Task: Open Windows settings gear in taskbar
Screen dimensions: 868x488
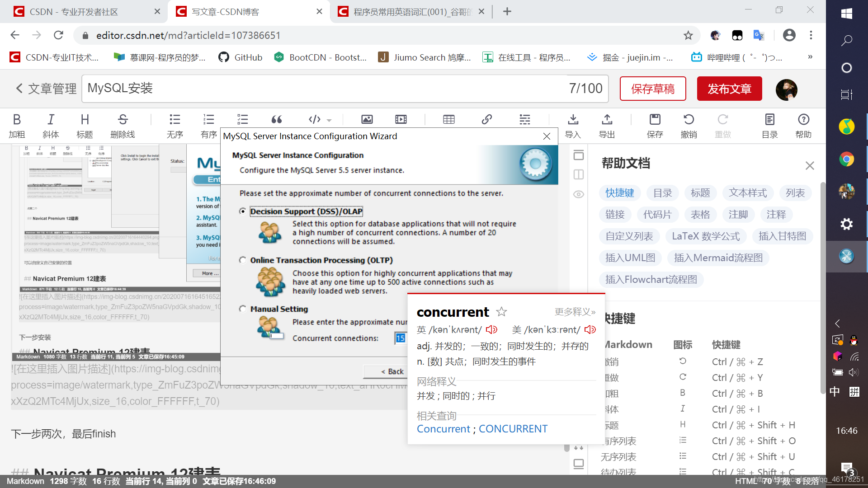Action: (x=847, y=224)
